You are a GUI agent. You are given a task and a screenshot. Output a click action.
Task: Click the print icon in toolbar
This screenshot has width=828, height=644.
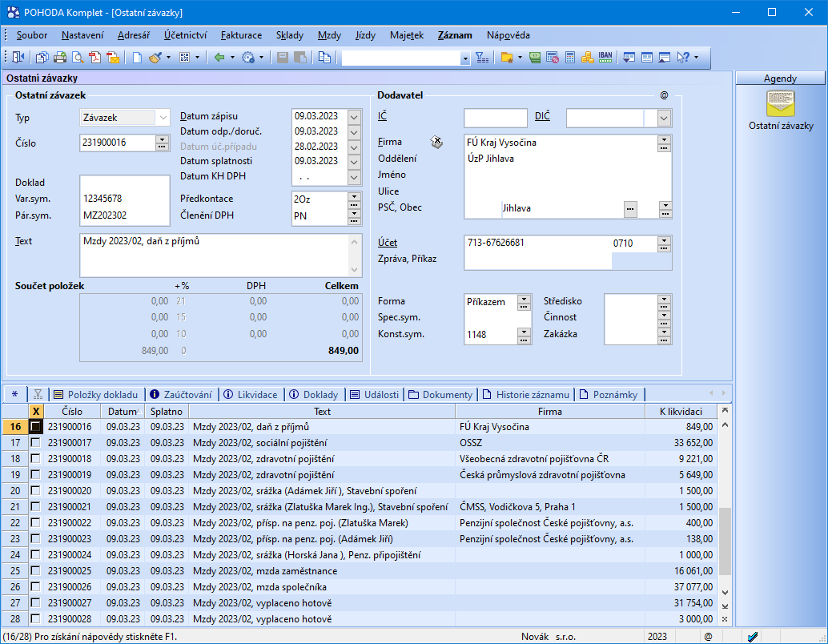point(60,58)
